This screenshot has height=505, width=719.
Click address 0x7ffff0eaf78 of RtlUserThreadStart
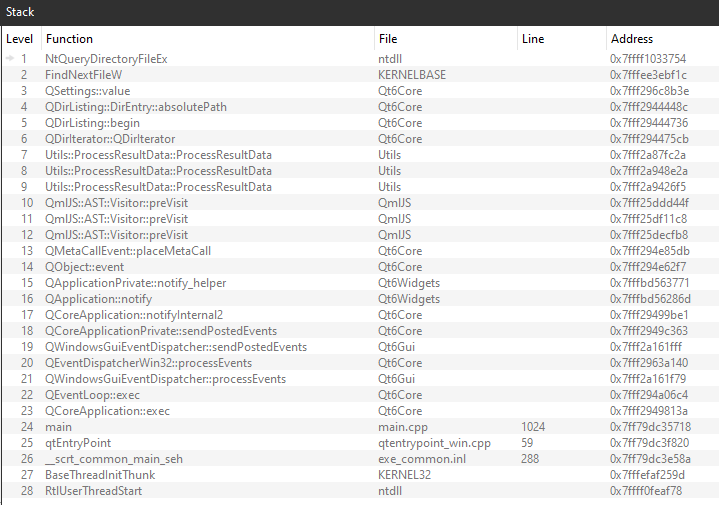point(646,491)
